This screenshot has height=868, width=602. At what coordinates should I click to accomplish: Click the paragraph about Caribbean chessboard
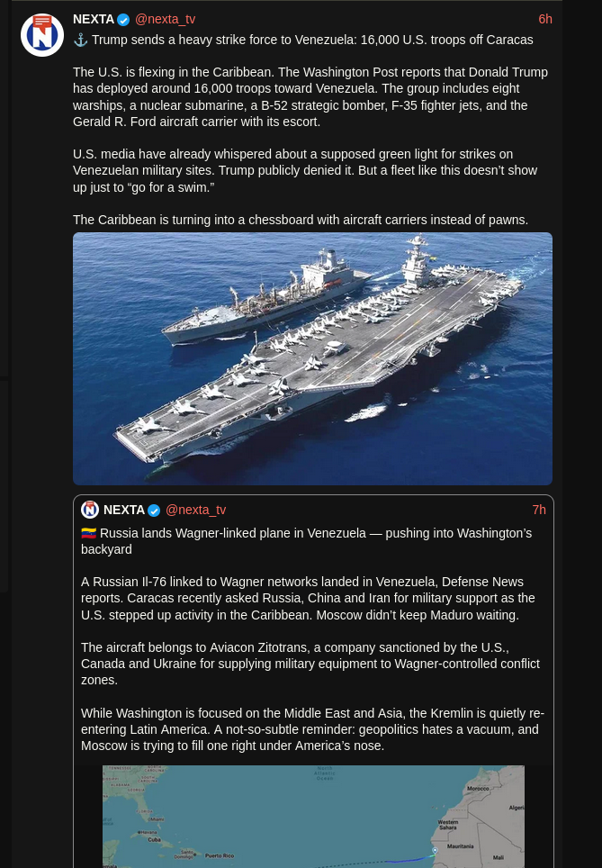click(301, 220)
